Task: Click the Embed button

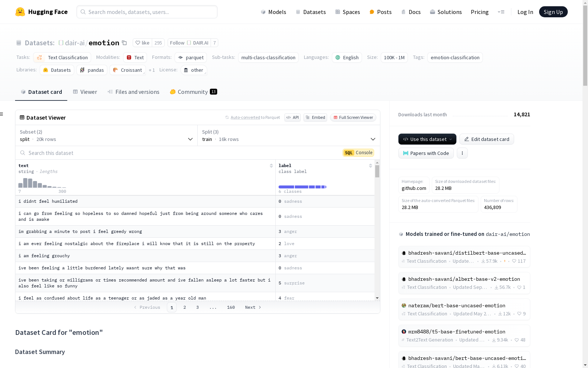Action: [315, 117]
